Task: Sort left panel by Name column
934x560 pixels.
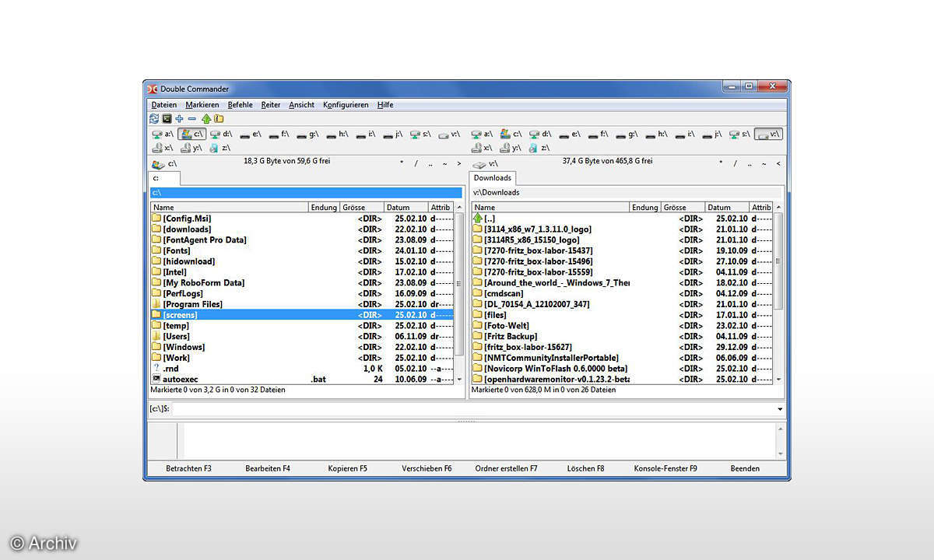Action: tap(230, 208)
